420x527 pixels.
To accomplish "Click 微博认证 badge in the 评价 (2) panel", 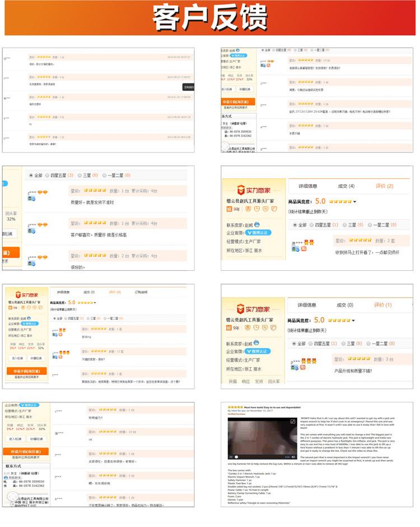I will (258, 232).
